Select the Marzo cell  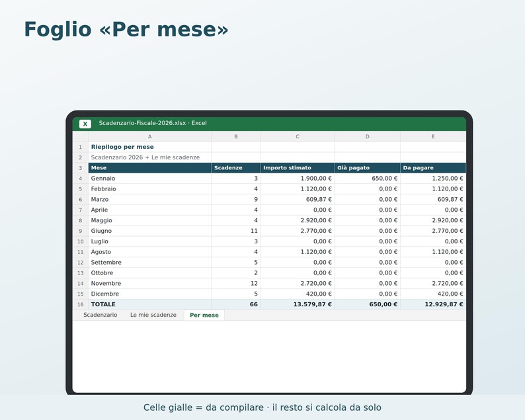149,199
